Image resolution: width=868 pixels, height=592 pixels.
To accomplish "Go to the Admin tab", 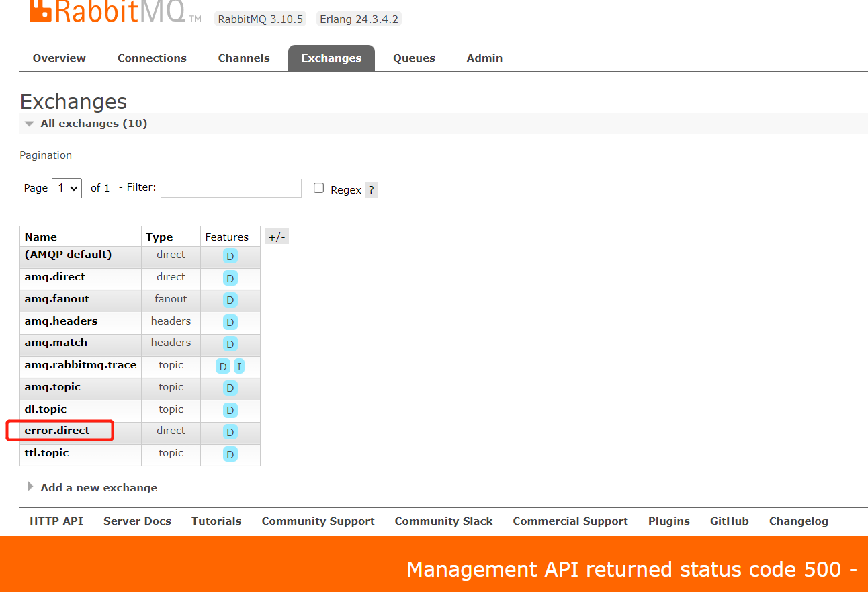I will coord(484,58).
